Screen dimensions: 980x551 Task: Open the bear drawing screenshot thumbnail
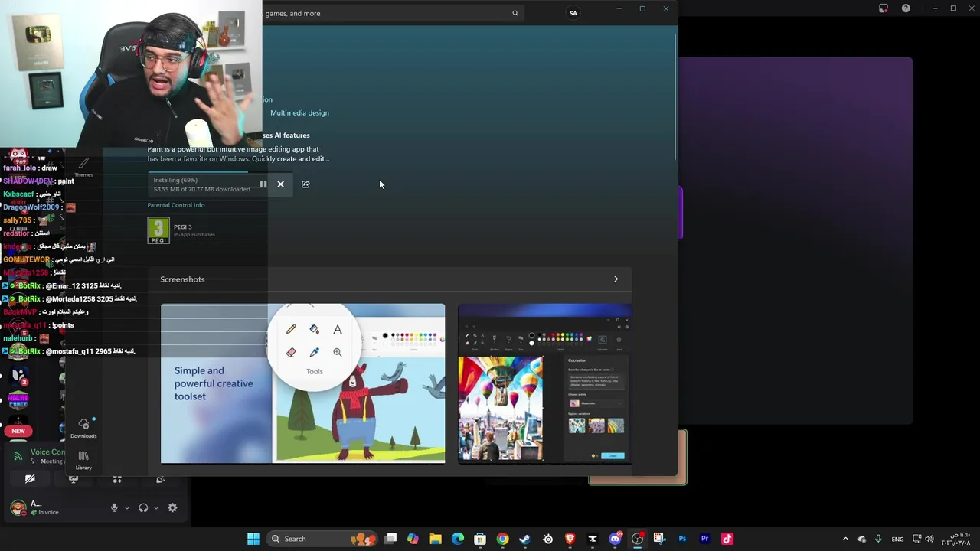pos(302,383)
